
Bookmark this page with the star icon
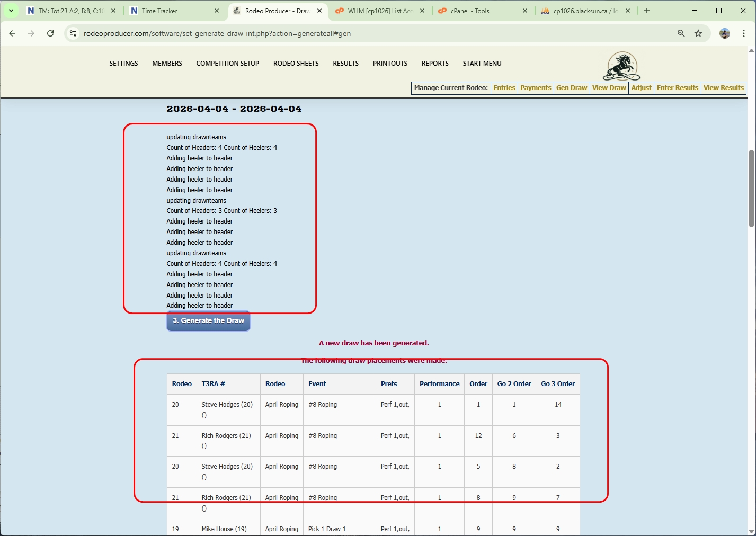coord(698,33)
